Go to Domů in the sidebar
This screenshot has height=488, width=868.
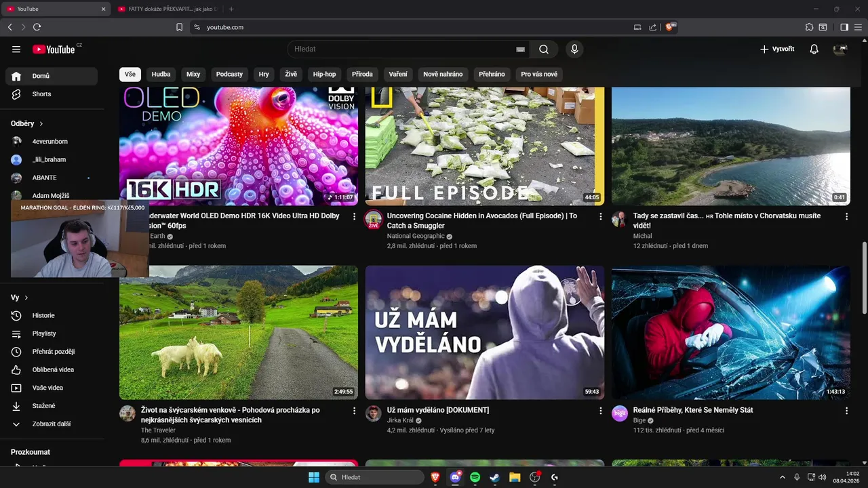pyautogui.click(x=52, y=76)
